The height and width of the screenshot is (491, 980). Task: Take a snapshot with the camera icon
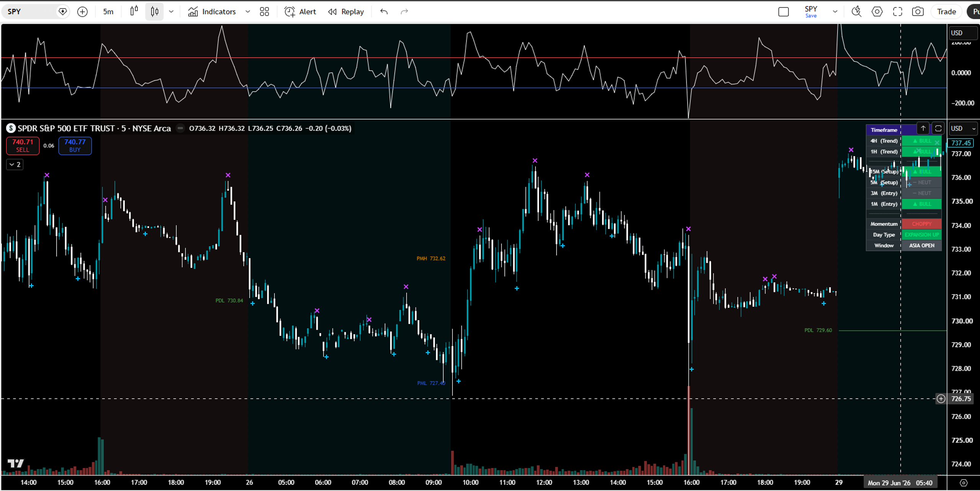[918, 12]
